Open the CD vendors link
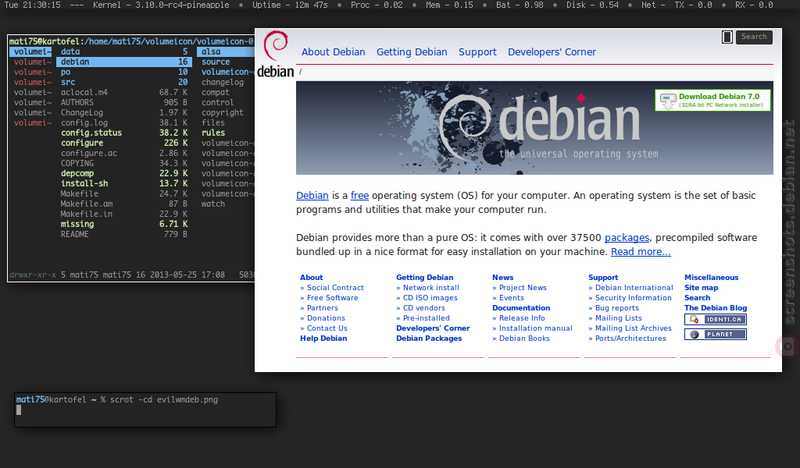 click(424, 308)
